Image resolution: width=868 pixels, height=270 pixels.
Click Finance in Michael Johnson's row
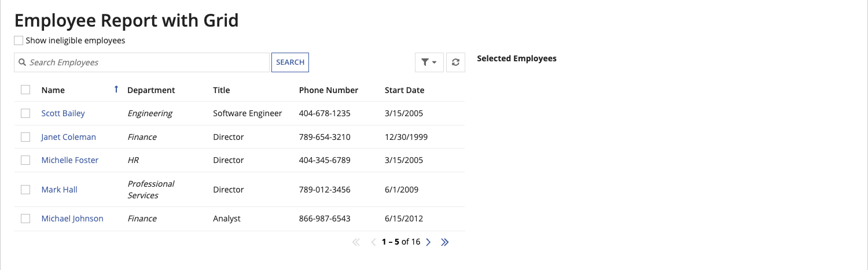142,219
